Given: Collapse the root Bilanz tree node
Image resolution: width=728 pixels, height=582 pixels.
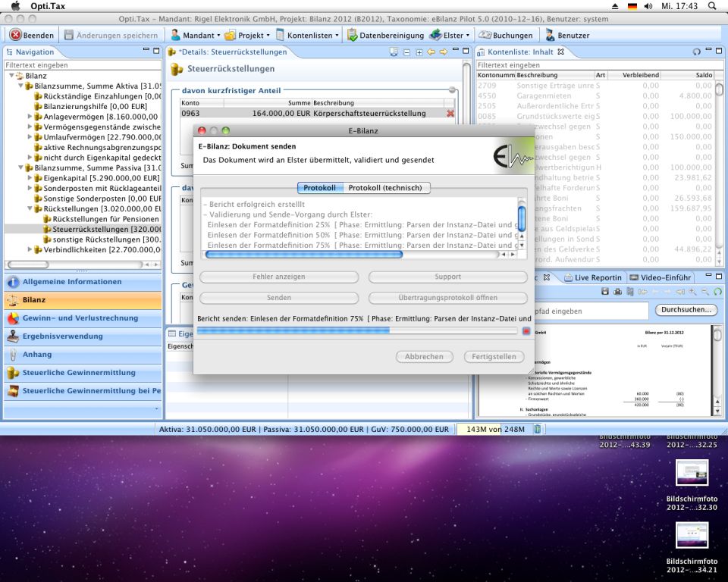Looking at the screenshot, I should (11, 75).
